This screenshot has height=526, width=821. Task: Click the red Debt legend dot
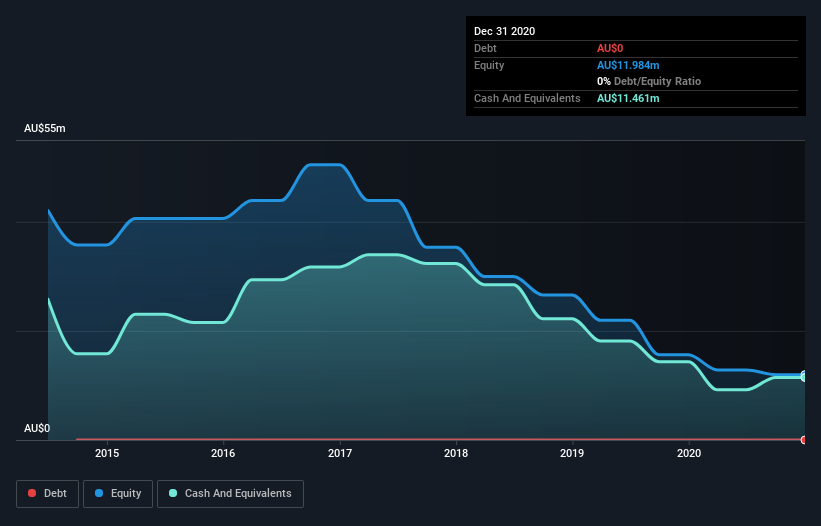coord(32,493)
